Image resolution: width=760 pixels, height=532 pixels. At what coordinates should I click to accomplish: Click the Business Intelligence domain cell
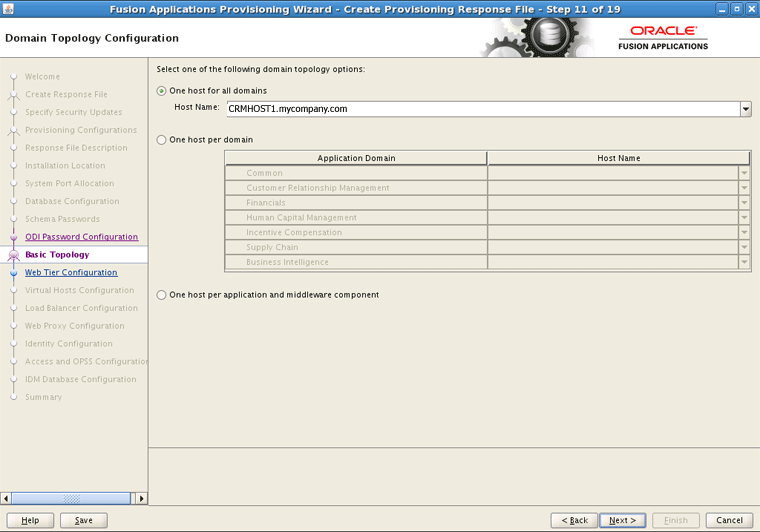pyautogui.click(x=356, y=262)
